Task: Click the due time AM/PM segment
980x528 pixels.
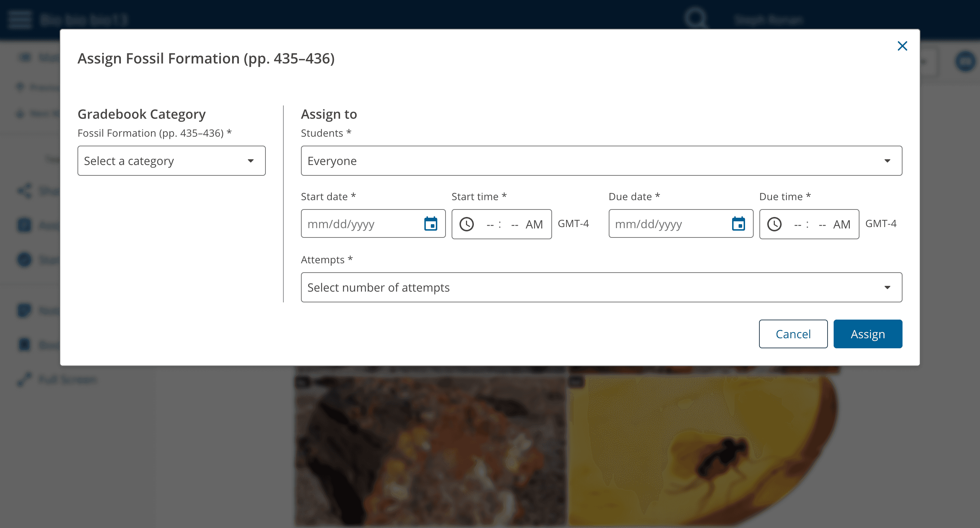Action: (x=842, y=224)
